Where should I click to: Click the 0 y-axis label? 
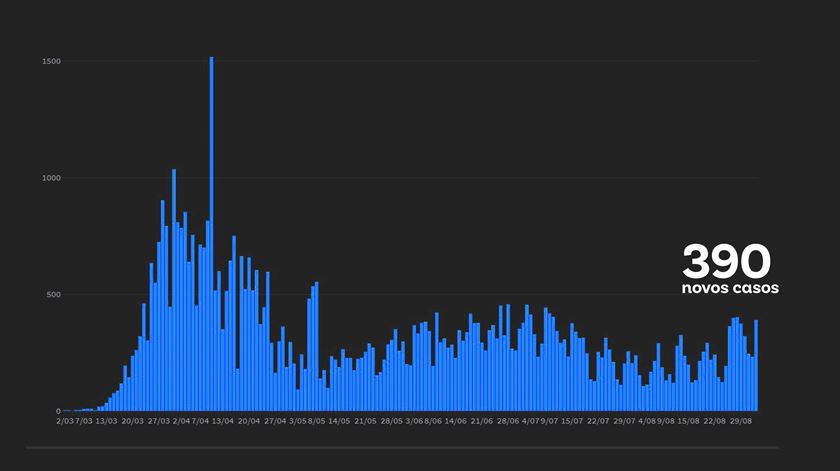click(58, 411)
